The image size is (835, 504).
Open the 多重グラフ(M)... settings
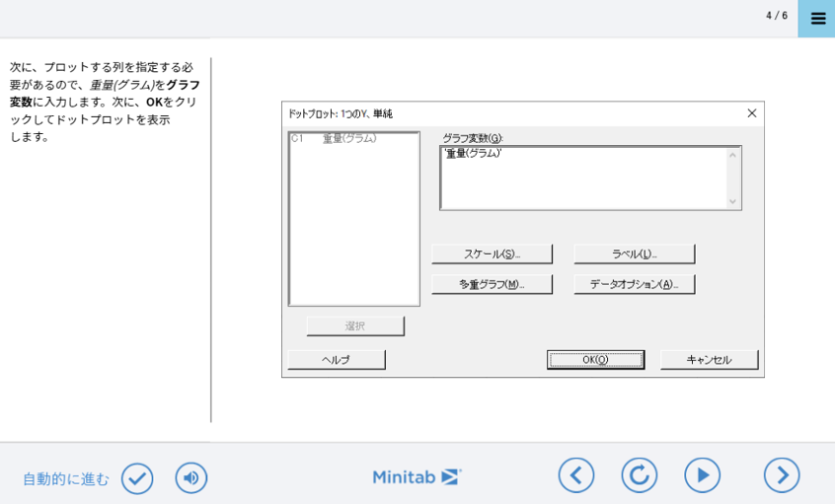coord(492,284)
